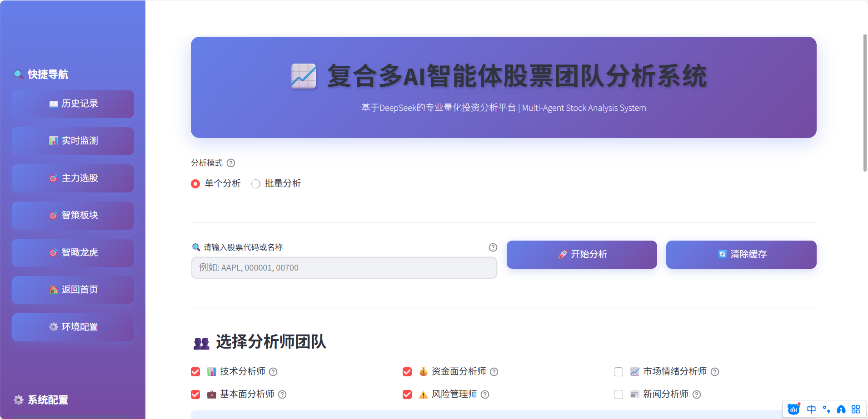The image size is (868, 419).
Task: Click the page vertical scrollbar
Action: [865, 103]
